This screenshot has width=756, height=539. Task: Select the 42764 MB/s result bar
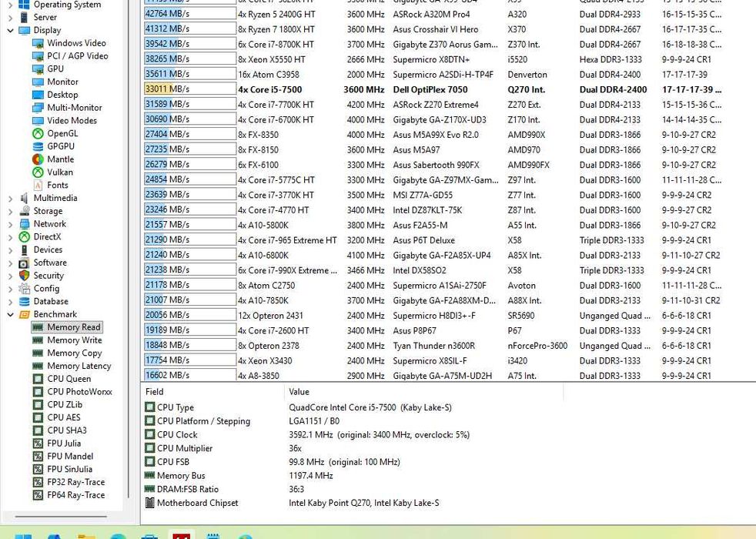(x=190, y=14)
